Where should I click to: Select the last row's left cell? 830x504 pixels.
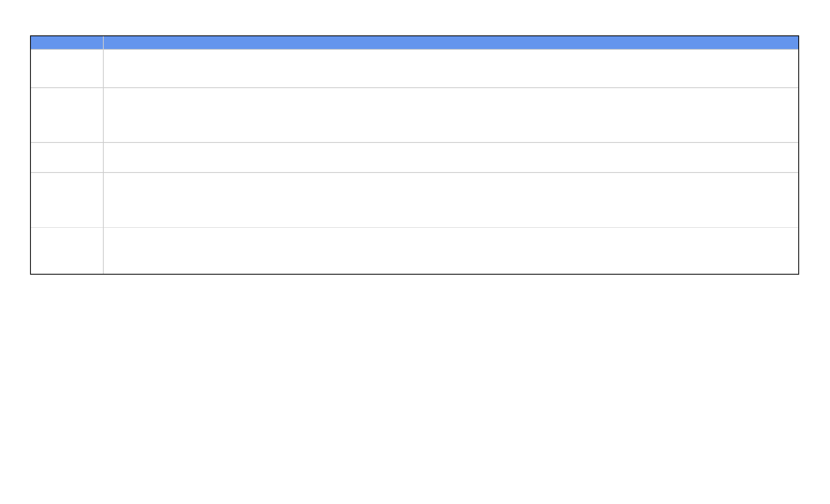point(67,251)
